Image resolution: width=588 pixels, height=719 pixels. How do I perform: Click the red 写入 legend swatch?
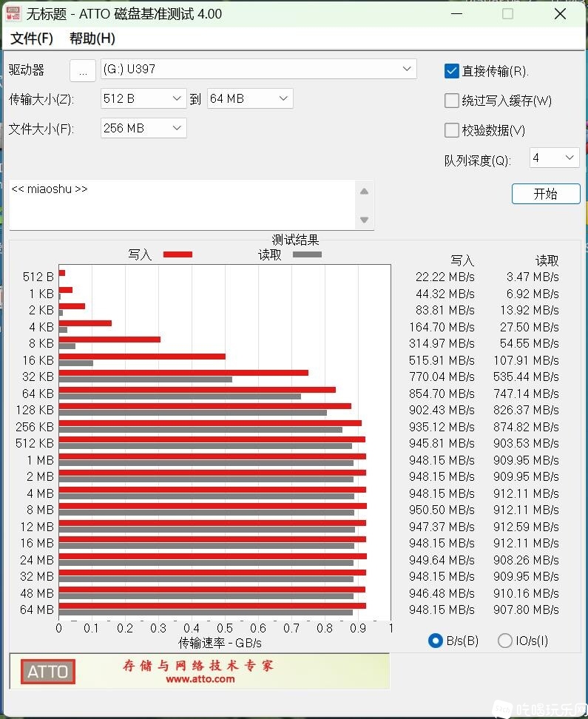point(178,254)
